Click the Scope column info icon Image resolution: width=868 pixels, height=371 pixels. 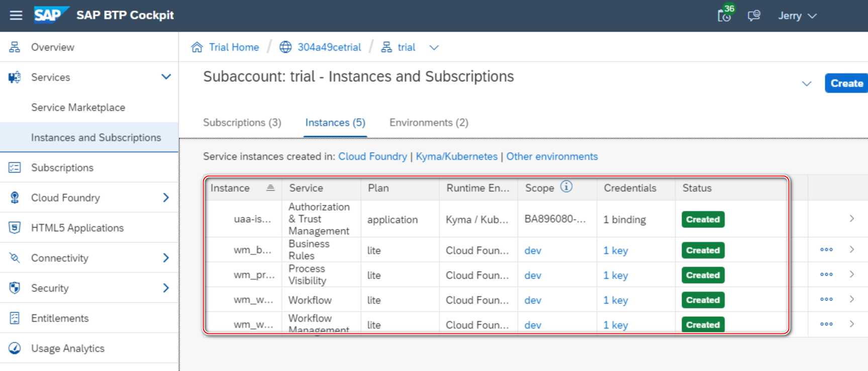point(566,187)
